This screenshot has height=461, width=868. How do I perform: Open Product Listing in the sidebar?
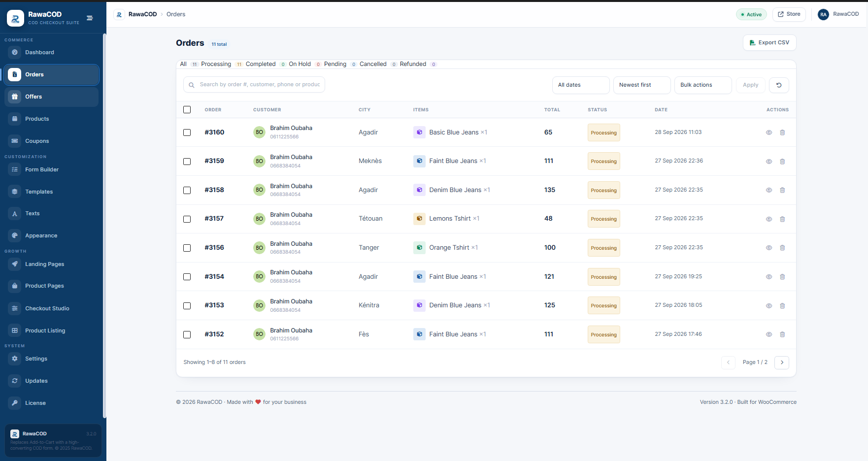tap(52, 330)
